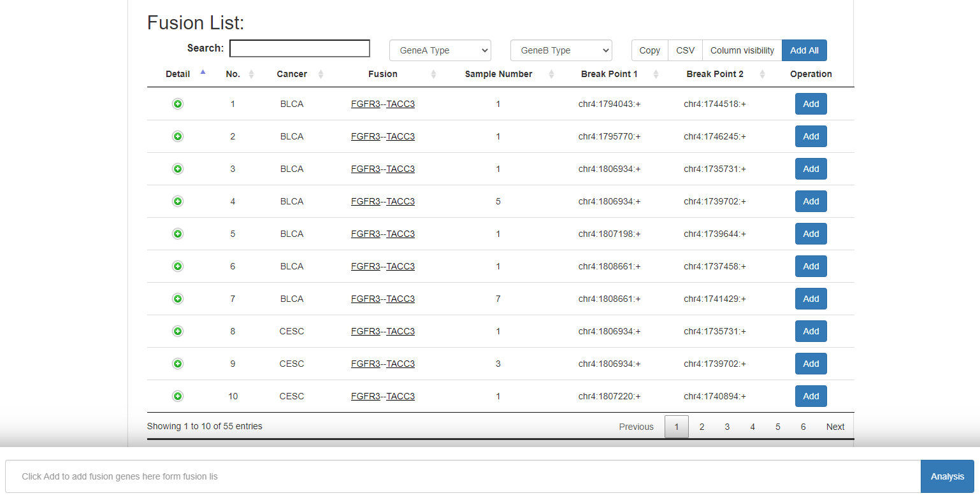
Task: Go to the Next page of entries
Action: (x=835, y=427)
